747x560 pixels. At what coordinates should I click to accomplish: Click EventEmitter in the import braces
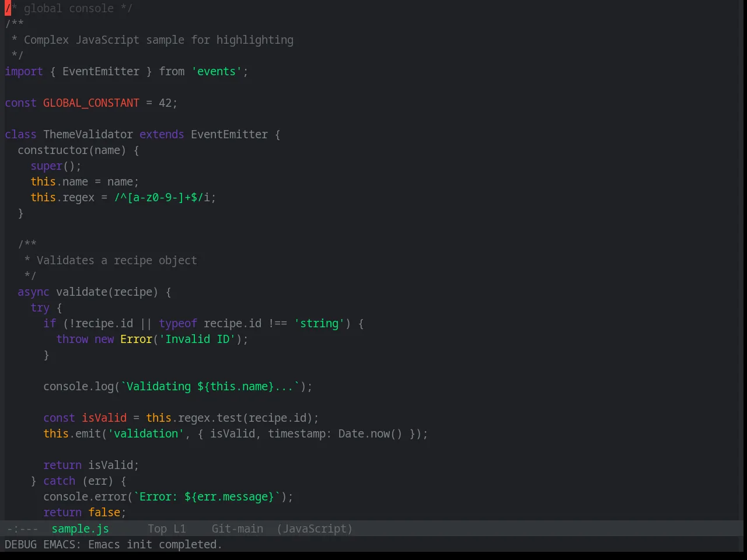tap(101, 71)
